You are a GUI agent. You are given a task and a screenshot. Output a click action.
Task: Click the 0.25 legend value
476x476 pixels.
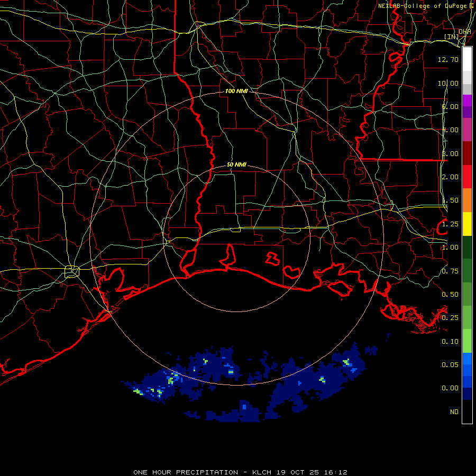pos(450,317)
